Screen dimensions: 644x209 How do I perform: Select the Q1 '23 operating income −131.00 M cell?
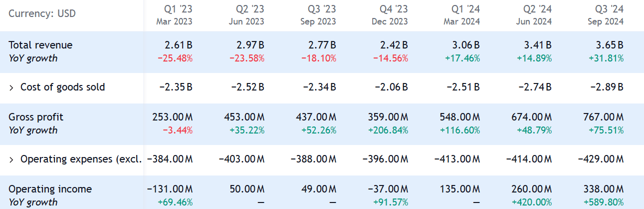click(x=170, y=189)
